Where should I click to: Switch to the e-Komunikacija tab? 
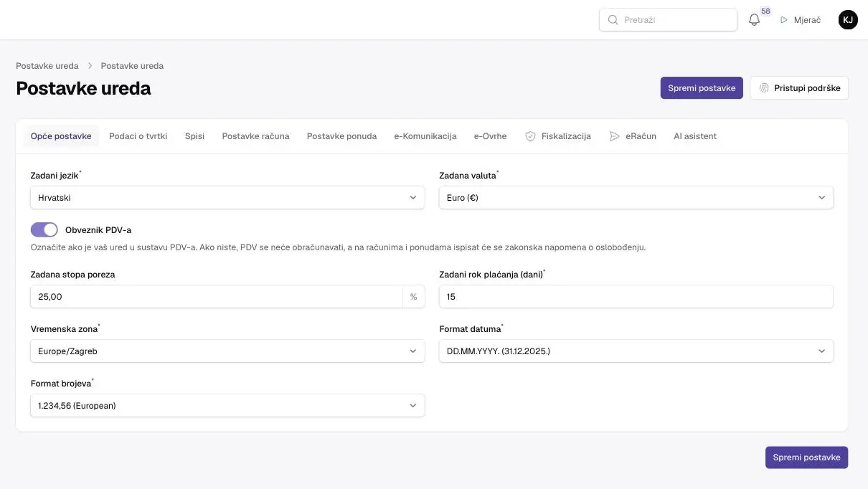click(425, 136)
